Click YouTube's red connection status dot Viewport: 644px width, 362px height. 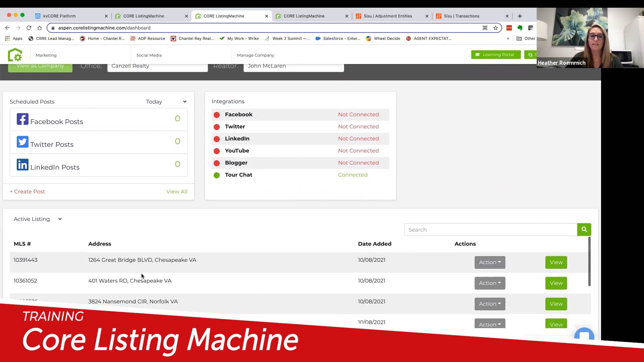(x=217, y=151)
